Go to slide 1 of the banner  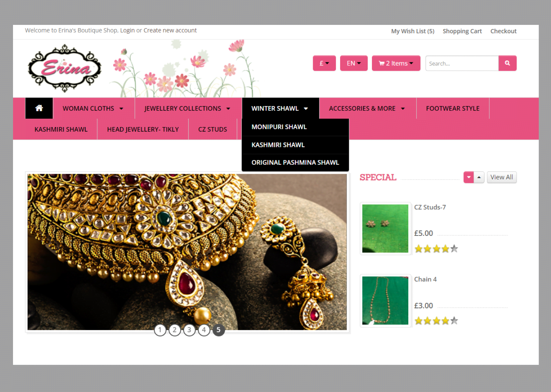(160, 330)
